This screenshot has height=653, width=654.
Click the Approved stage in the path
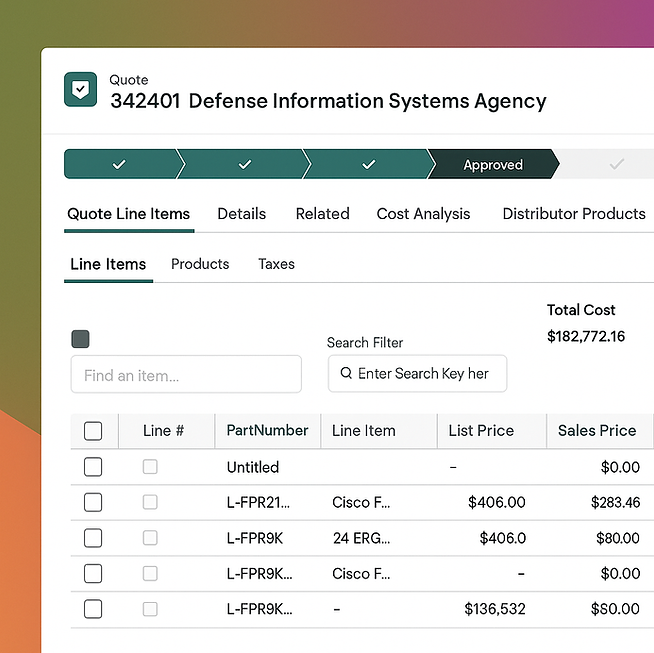[x=493, y=164]
